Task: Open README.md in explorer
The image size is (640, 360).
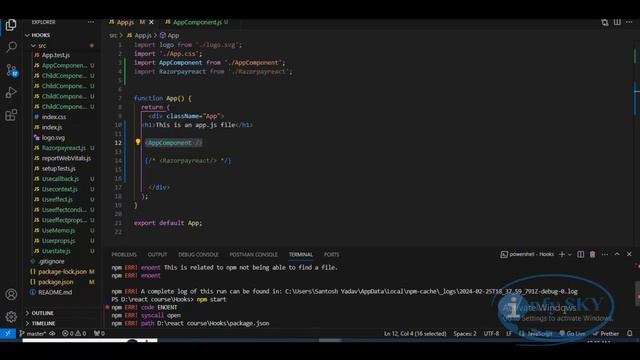Action: pos(55,292)
